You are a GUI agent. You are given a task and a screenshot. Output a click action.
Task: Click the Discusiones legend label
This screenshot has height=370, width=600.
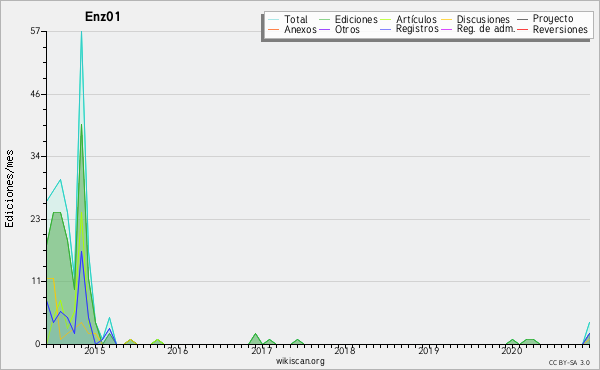pyautogui.click(x=483, y=19)
